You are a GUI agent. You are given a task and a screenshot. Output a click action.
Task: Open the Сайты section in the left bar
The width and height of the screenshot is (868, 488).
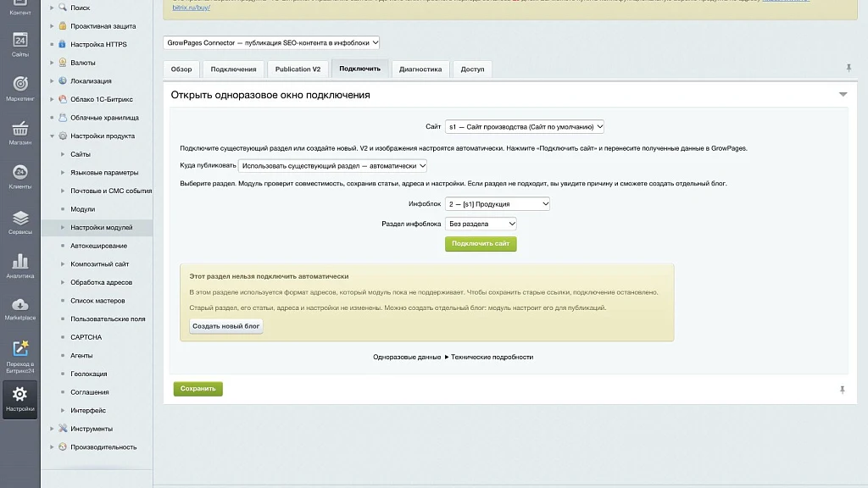[20, 44]
